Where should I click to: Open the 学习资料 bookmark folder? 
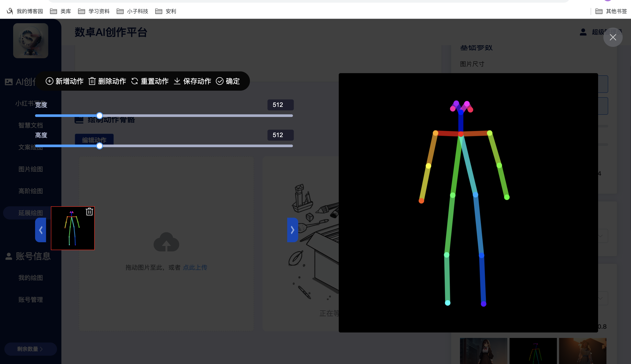pos(94,11)
